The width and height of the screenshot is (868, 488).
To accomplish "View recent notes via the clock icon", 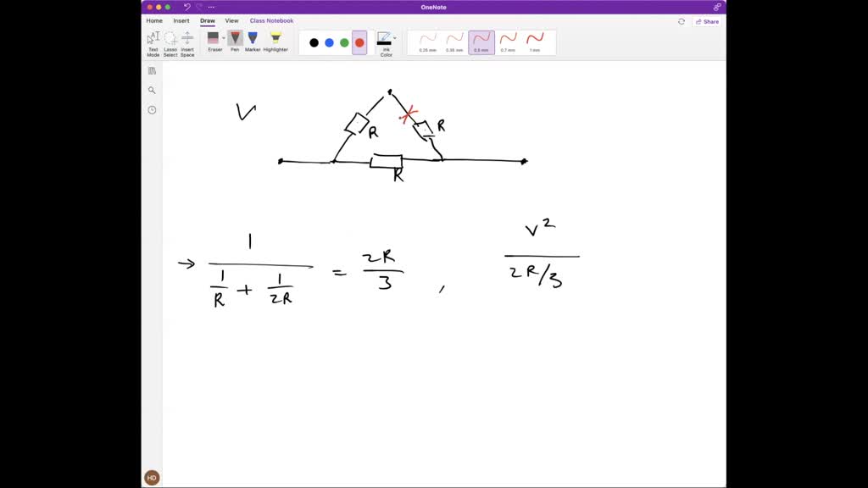I will pyautogui.click(x=151, y=109).
